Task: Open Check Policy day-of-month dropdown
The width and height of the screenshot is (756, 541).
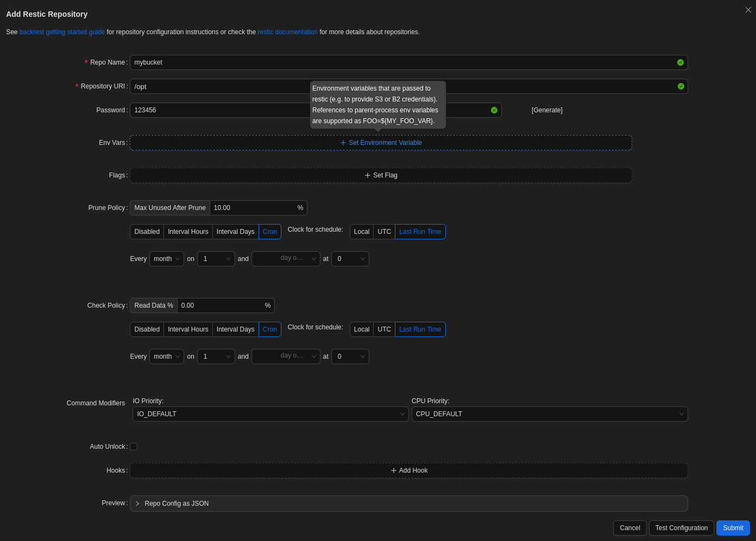Action: (216, 357)
